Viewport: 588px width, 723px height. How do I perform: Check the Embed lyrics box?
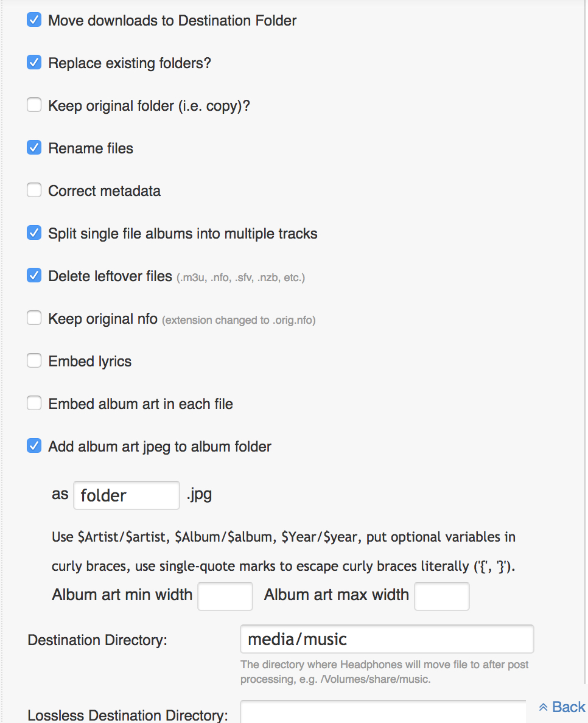tap(34, 361)
